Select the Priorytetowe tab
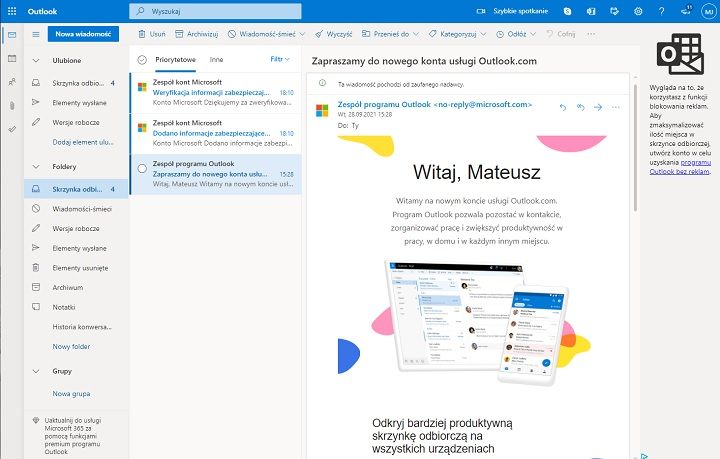Image resolution: width=720 pixels, height=459 pixels. pyautogui.click(x=175, y=60)
